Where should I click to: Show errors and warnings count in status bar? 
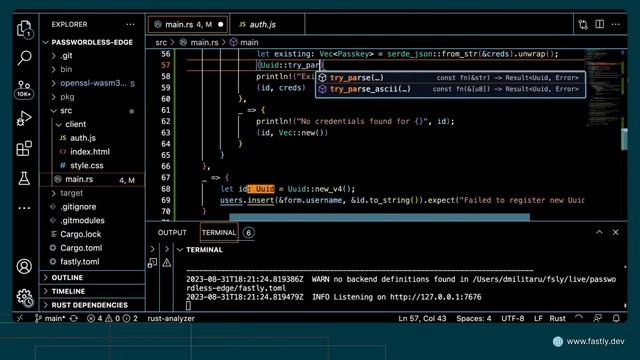point(112,318)
